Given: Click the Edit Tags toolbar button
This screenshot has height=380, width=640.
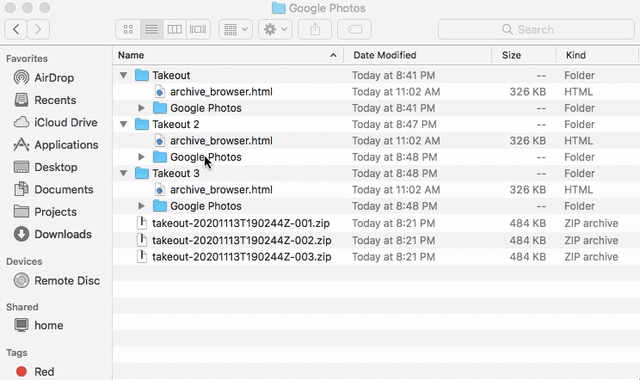Looking at the screenshot, I should point(354,29).
